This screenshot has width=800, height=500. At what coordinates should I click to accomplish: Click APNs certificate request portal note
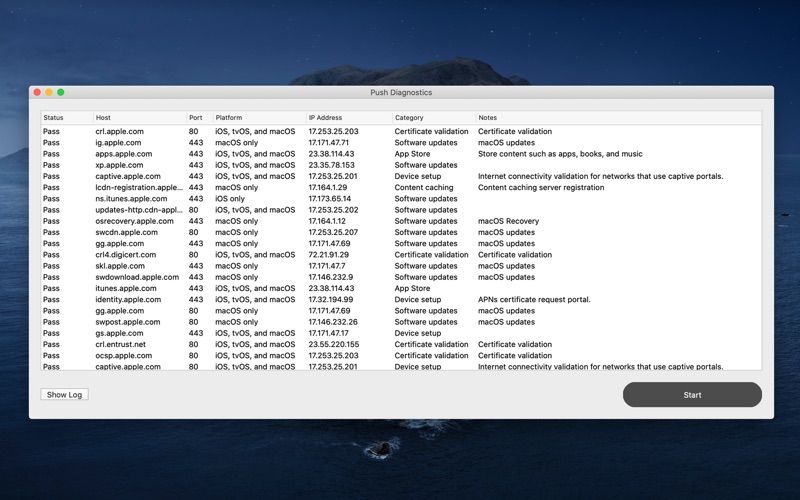534,299
